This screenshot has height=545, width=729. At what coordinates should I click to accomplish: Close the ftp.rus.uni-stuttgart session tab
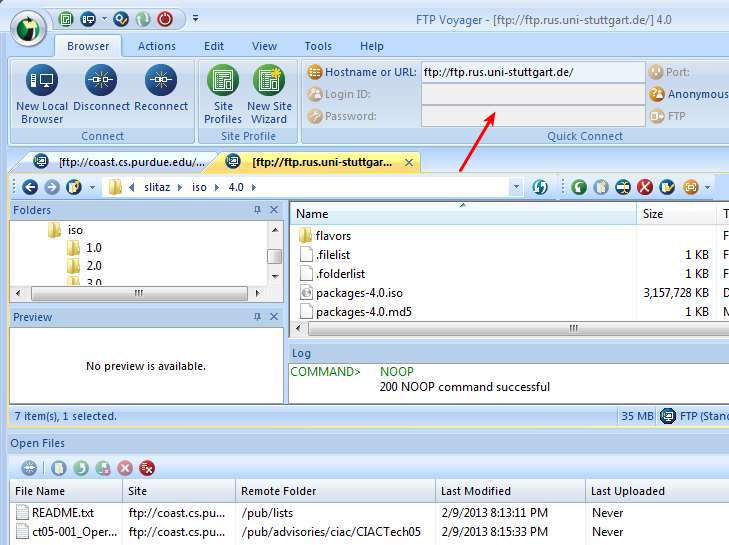[x=409, y=162]
